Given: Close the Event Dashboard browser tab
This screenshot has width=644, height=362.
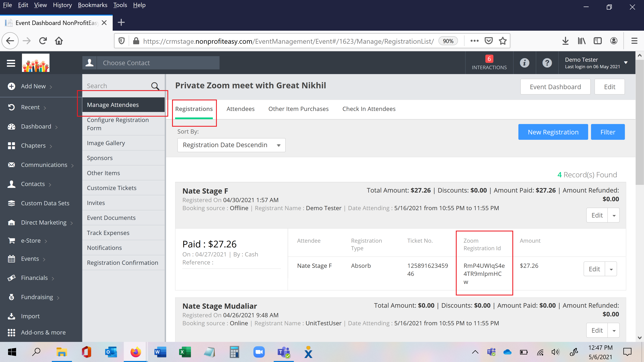Looking at the screenshot, I should 104,23.
